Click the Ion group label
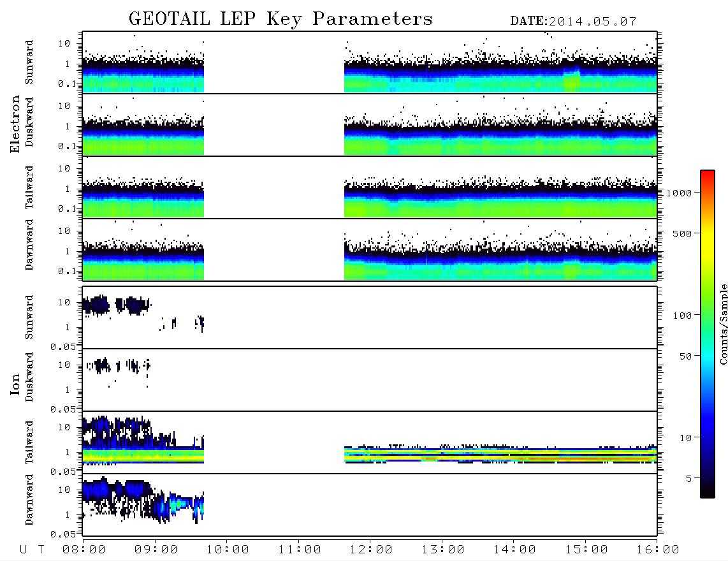Image resolution: width=728 pixels, height=561 pixels. [15, 384]
